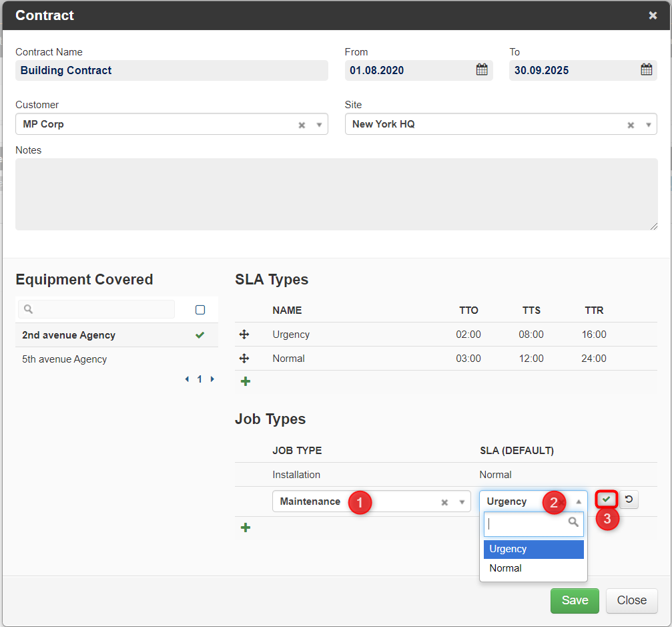
Task: Click the move handle for Normal SLA row
Action: pos(244,359)
